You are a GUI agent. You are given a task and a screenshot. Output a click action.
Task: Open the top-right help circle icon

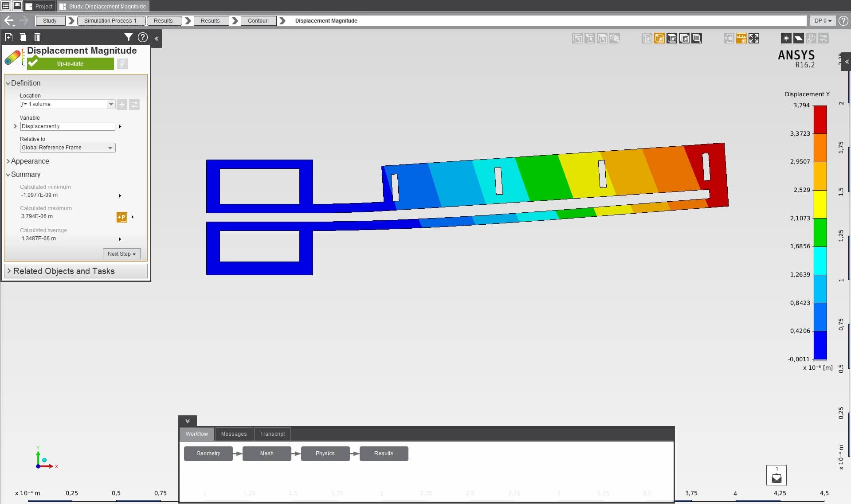click(843, 21)
